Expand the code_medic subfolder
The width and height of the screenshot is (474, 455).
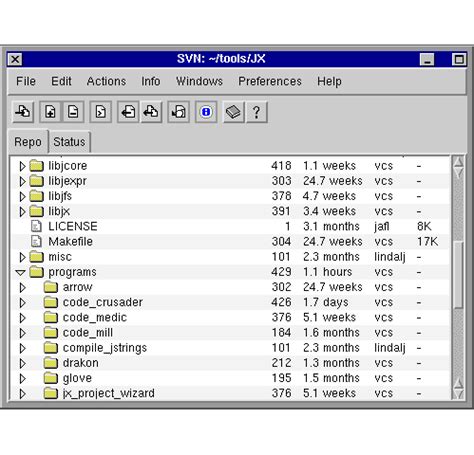pyautogui.click(x=22, y=318)
